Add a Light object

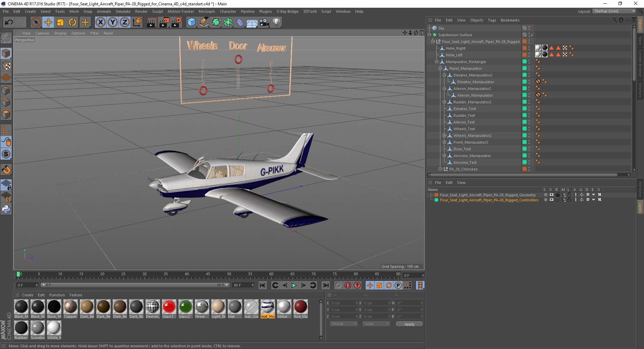(x=276, y=22)
